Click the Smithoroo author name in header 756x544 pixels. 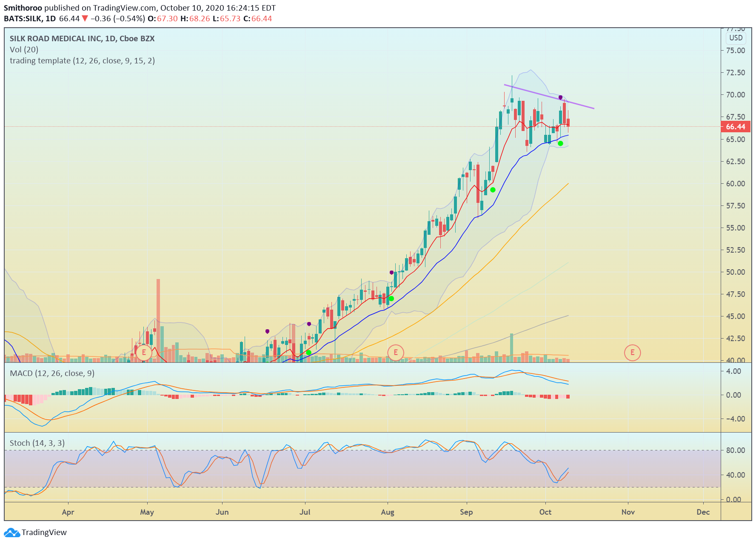coord(23,8)
